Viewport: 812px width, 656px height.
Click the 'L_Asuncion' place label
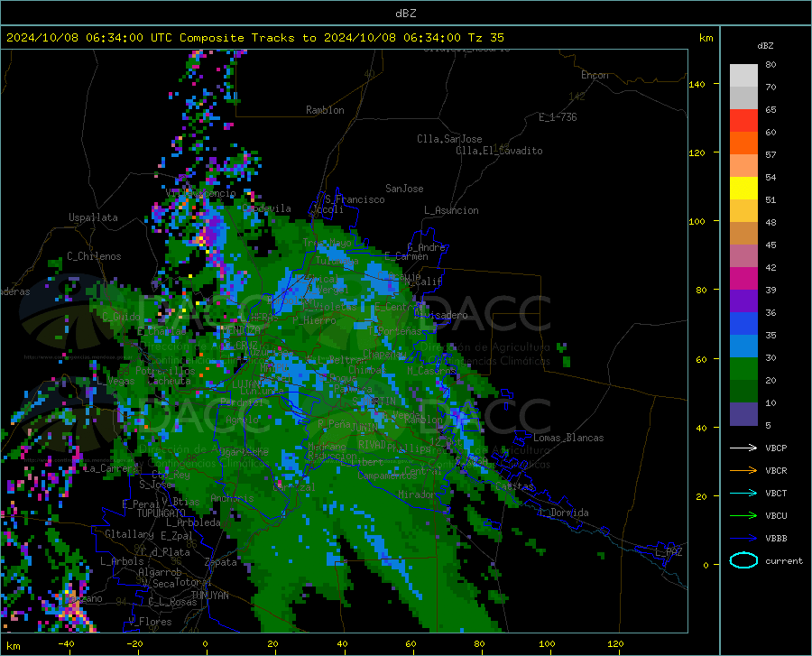coord(451,210)
